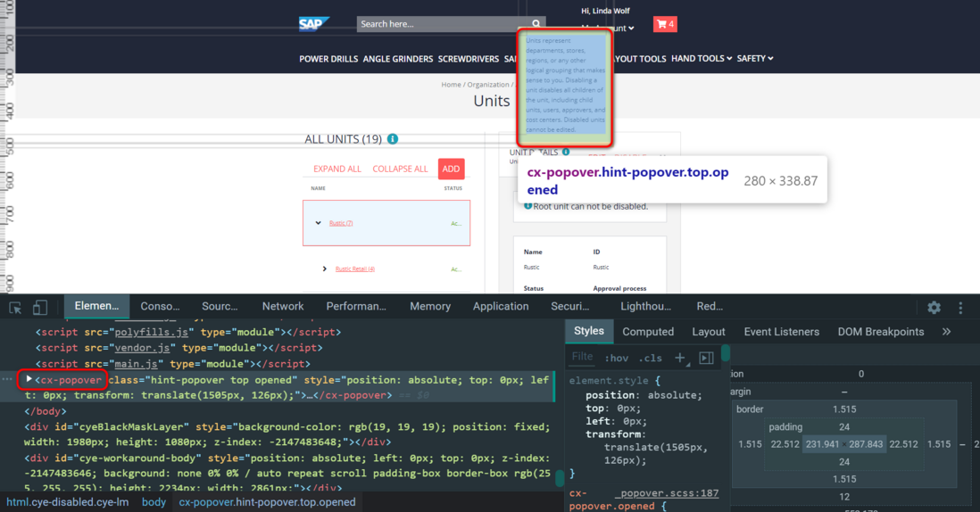This screenshot has height=512, width=980.
Task: Click the SAP logo
Action: point(313,24)
